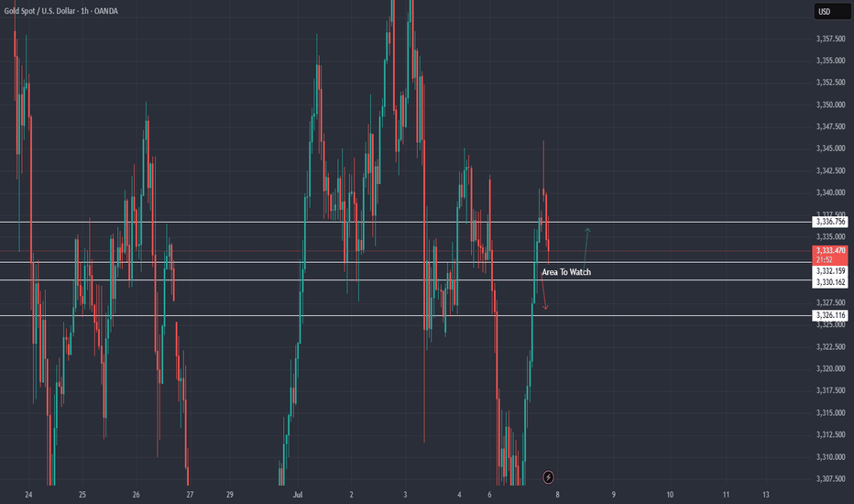Click the Gold Spot / U.S. Dollar chart title

tap(61, 11)
